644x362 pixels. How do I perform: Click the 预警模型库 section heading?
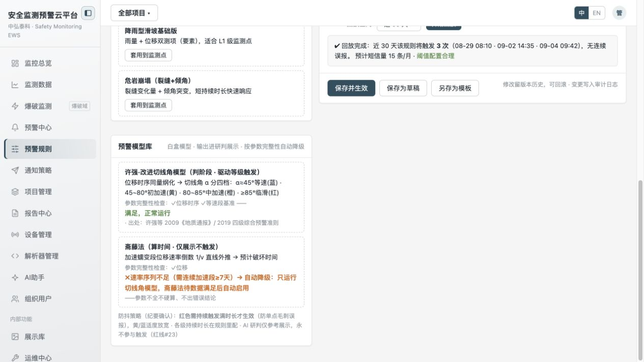[135, 146]
